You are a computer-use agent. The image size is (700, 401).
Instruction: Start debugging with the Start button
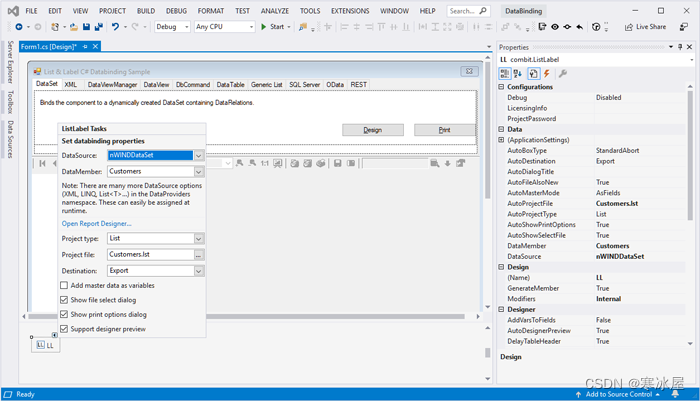pos(275,27)
